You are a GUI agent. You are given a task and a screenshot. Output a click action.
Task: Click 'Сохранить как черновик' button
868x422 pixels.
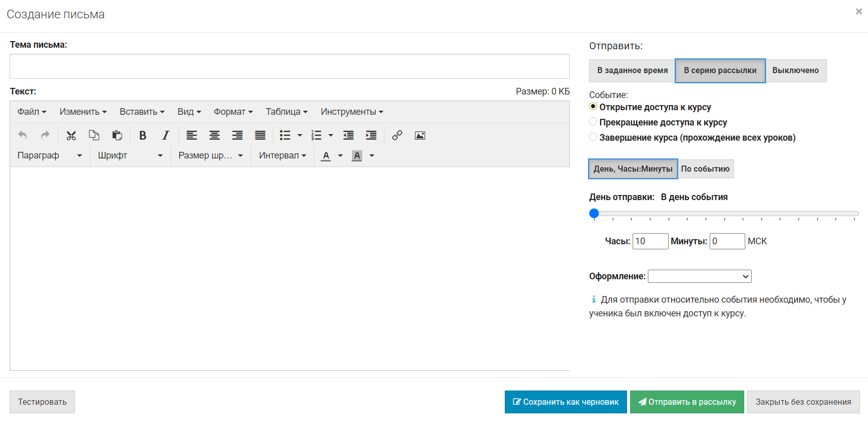[x=566, y=402]
